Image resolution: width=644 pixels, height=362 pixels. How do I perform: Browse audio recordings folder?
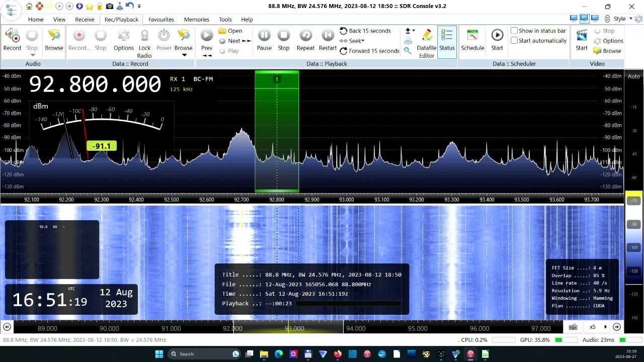click(x=54, y=40)
